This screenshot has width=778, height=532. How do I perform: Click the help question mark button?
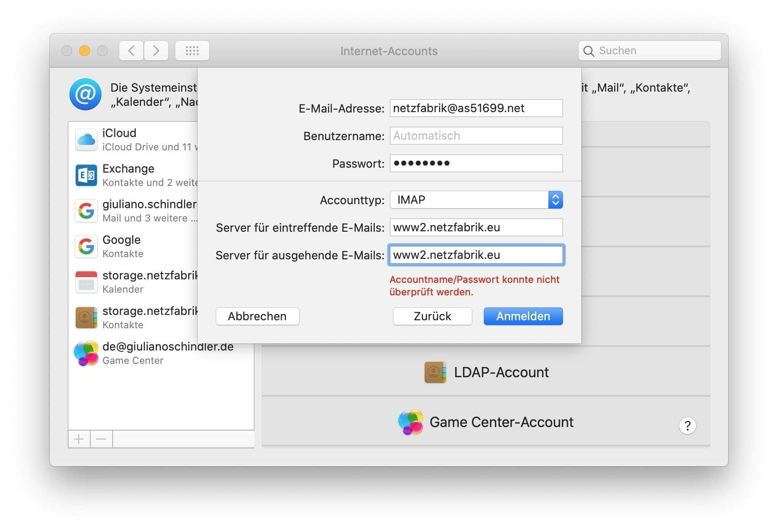coord(688,426)
